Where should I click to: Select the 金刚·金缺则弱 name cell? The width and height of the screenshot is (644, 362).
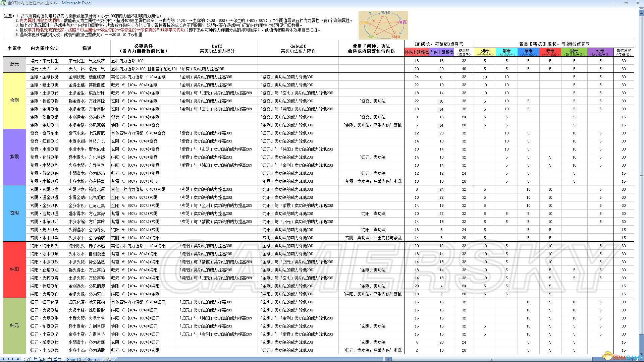[45, 125]
